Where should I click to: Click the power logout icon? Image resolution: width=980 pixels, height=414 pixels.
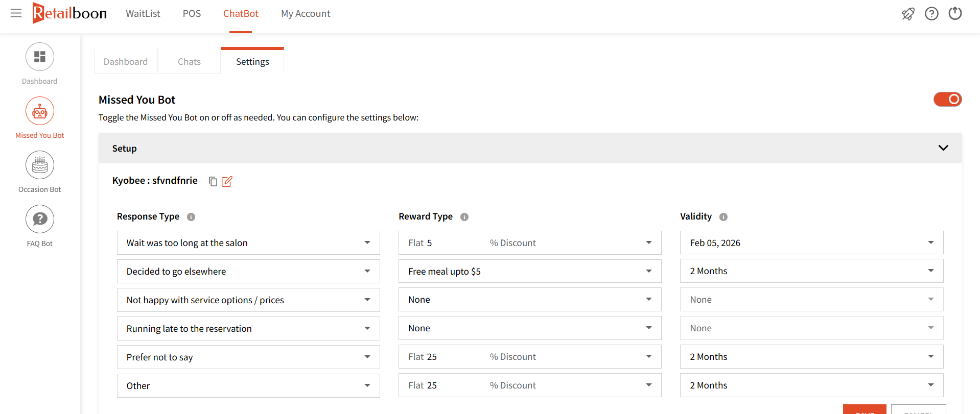955,13
